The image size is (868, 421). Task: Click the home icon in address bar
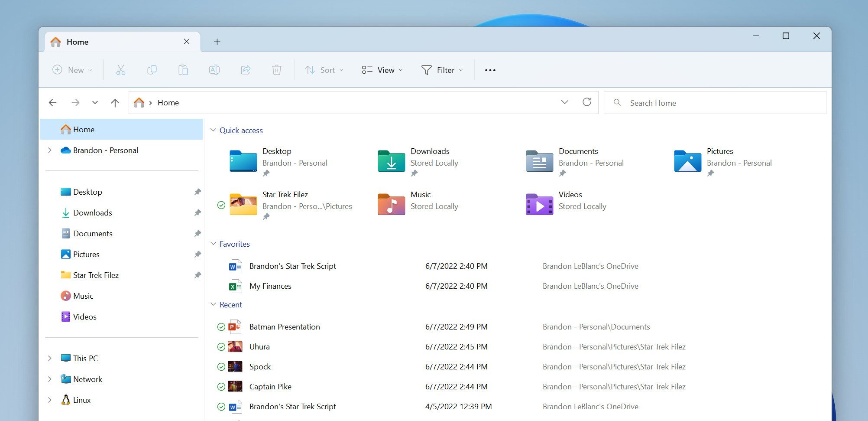139,103
